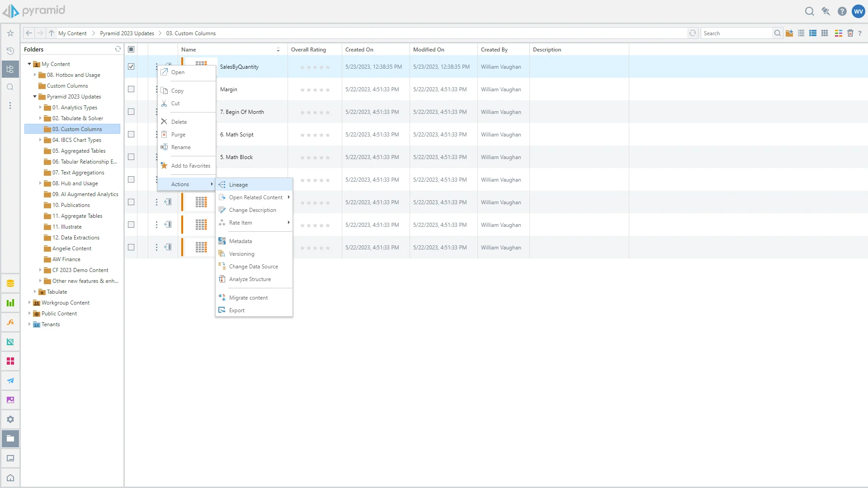Expand the Rate Item submenu arrow
868x488 pixels.
click(288, 222)
